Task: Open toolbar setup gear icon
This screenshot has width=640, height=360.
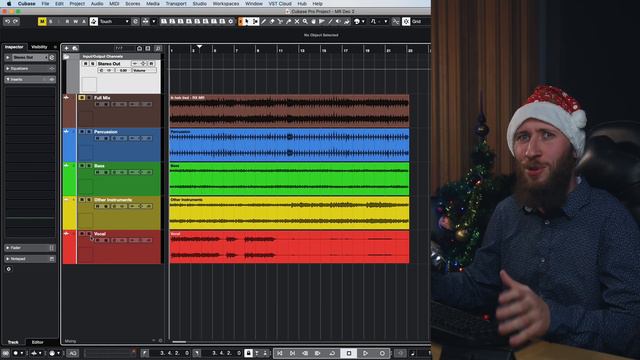Action: 231,21
